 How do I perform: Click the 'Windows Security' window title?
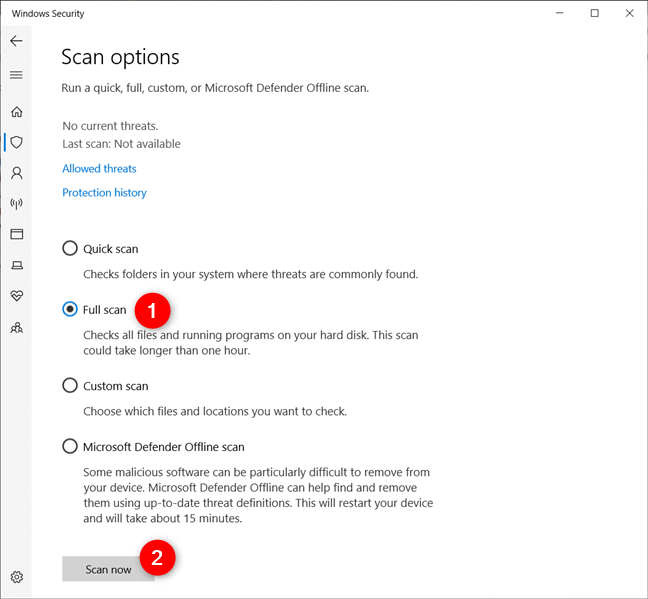48,14
